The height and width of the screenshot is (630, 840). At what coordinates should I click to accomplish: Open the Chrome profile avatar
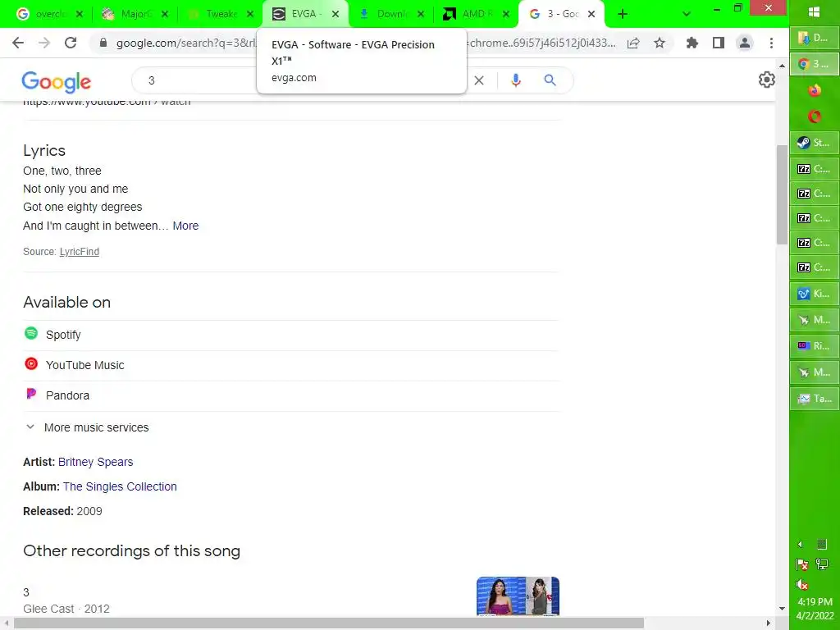pos(745,43)
